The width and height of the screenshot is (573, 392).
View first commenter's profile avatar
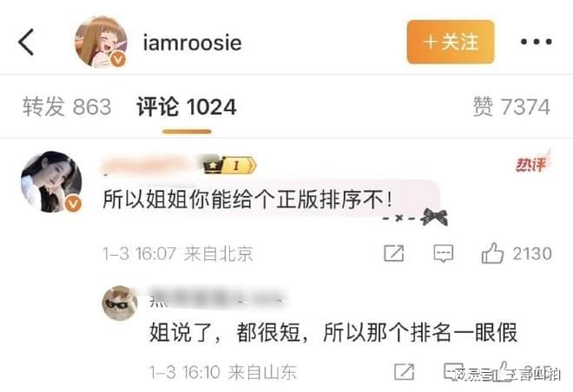tap(51, 182)
